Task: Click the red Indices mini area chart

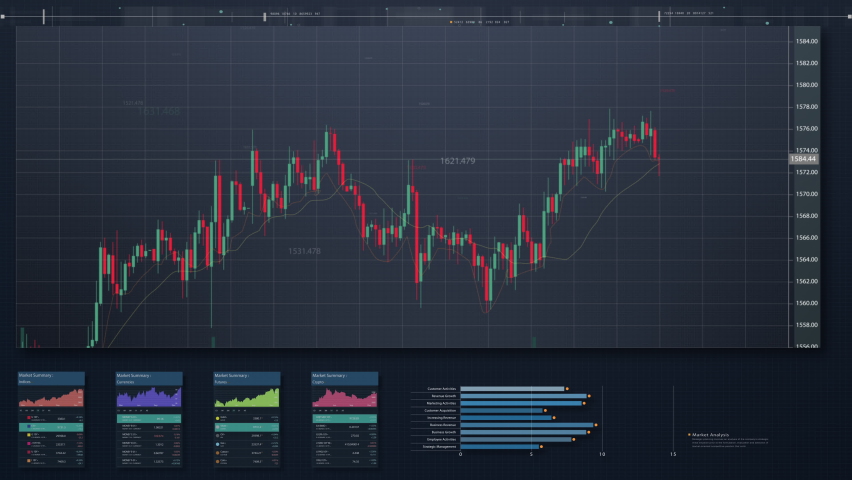Action: tap(51, 398)
